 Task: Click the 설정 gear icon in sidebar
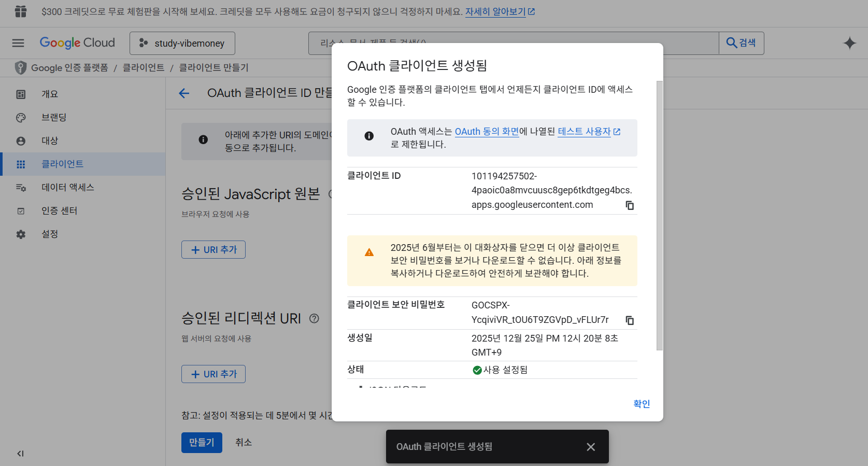(21, 234)
